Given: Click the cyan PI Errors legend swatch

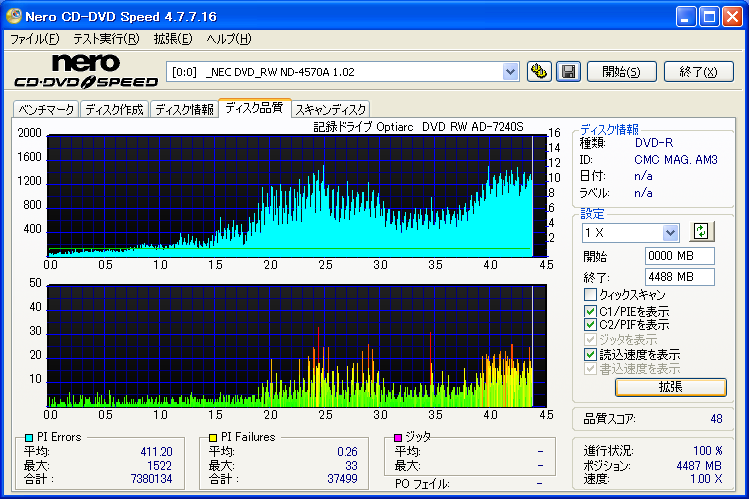Looking at the screenshot, I should (x=29, y=437).
